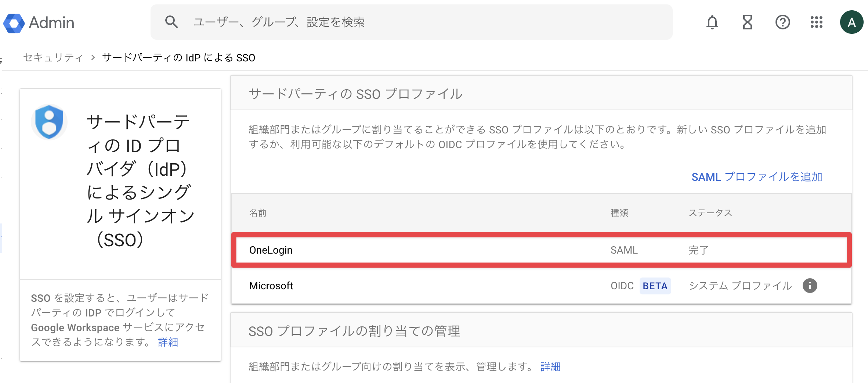Click サードパーティの IdP による SSO breadcrumb
This screenshot has width=868, height=383.
[x=178, y=58]
